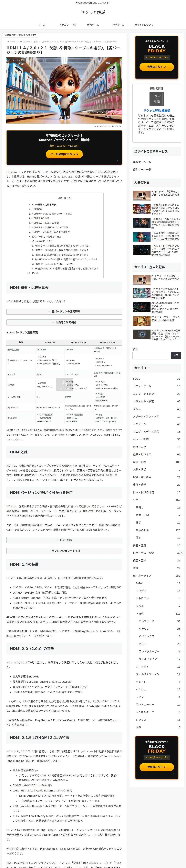Open the GPSモデルでも安心 Apple Watch article
Screen dimensions: 186x868
click(157, 294)
